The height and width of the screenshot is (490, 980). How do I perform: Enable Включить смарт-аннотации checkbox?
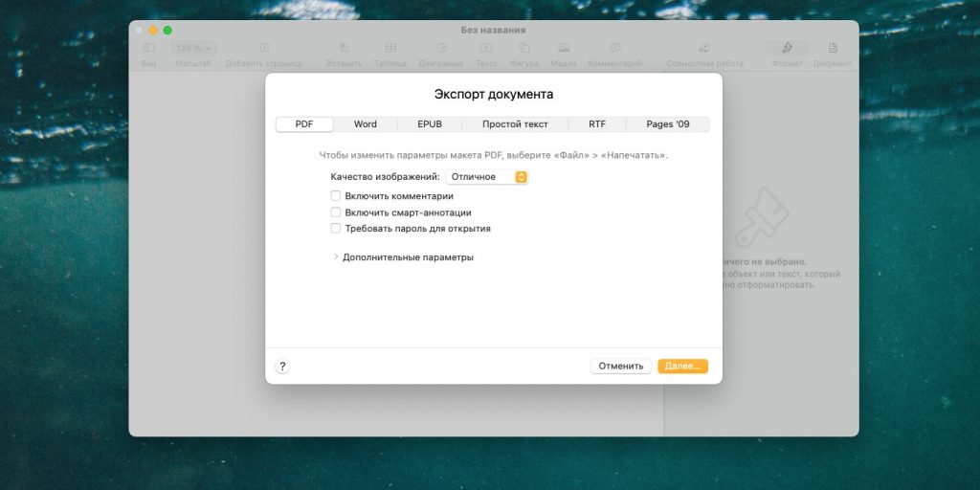click(x=336, y=212)
